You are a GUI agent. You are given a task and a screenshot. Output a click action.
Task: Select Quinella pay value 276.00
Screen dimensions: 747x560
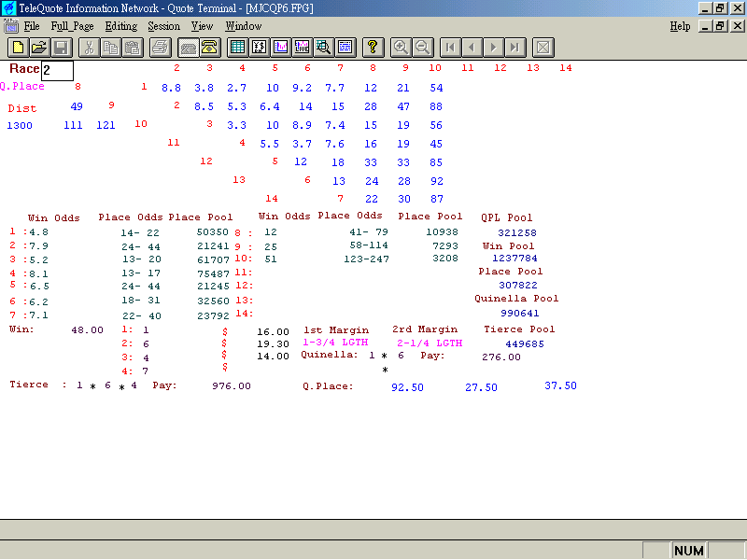pyautogui.click(x=501, y=357)
